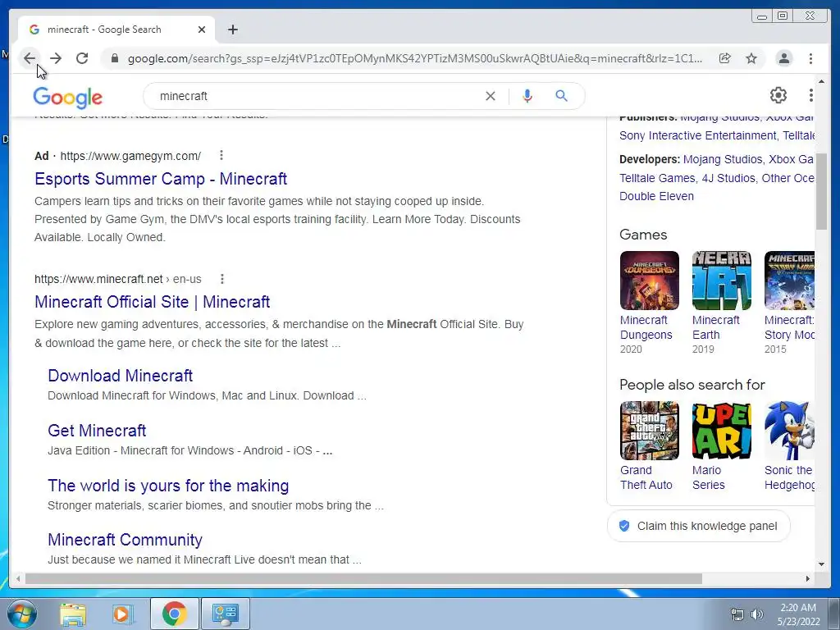Select the minecraft - Google Search tab
Viewport: 840px width, 630px height.
(116, 30)
